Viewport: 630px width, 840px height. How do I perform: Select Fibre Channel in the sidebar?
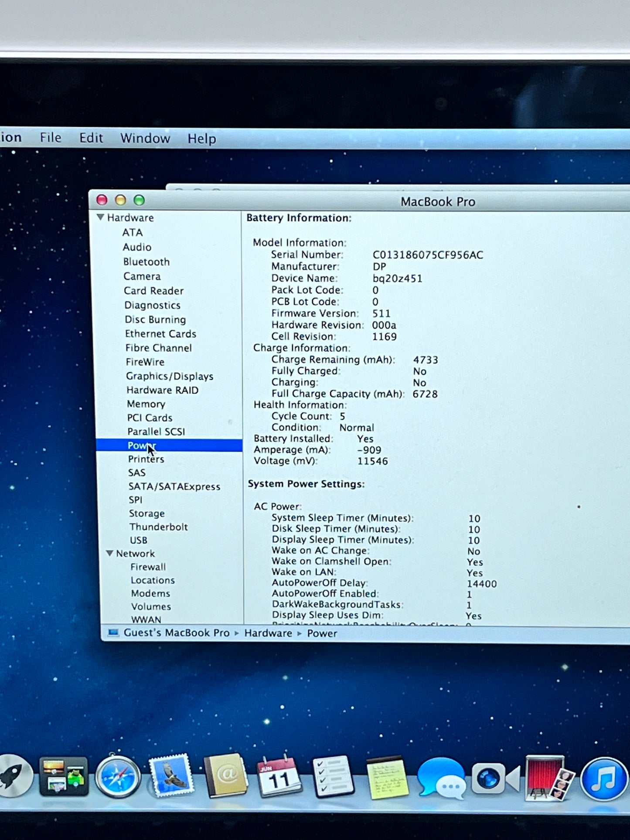click(159, 348)
